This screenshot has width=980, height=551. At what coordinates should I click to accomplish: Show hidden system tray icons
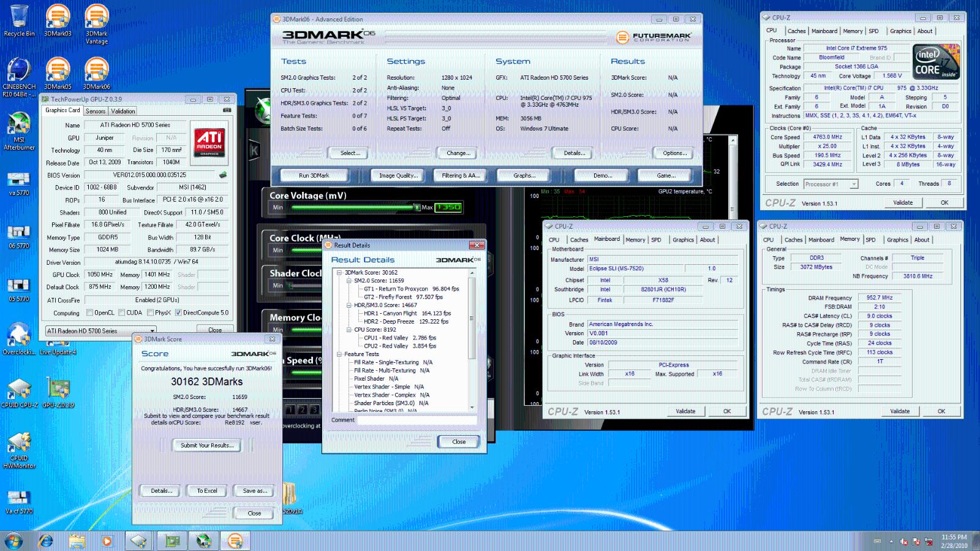pyautogui.click(x=891, y=542)
